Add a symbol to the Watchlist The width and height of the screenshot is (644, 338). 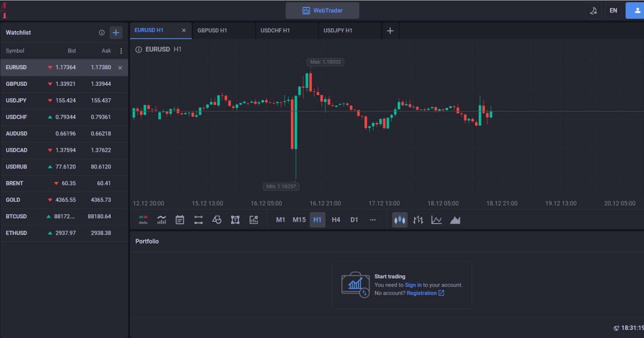[x=116, y=33]
